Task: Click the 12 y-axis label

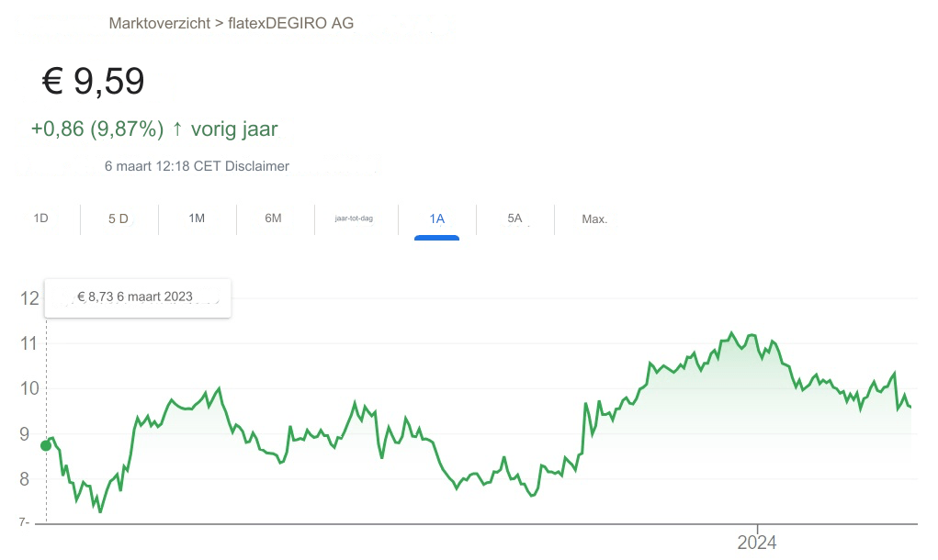Action: [x=29, y=298]
